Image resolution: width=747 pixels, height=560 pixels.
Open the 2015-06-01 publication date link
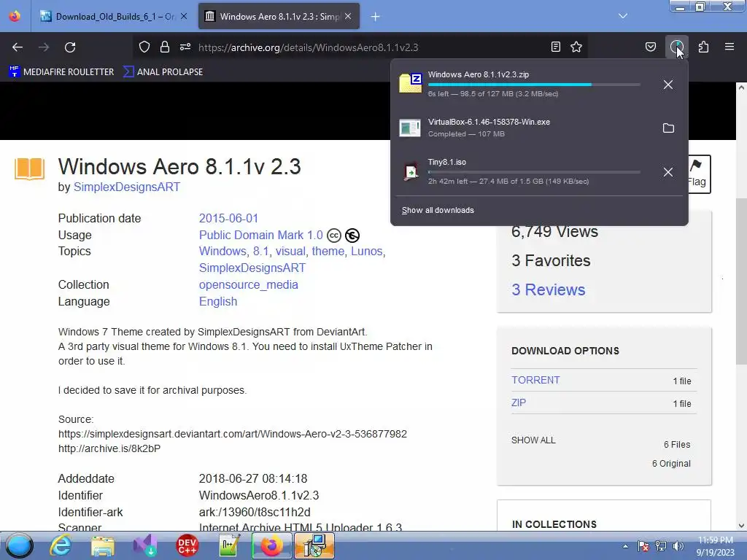pyautogui.click(x=228, y=218)
